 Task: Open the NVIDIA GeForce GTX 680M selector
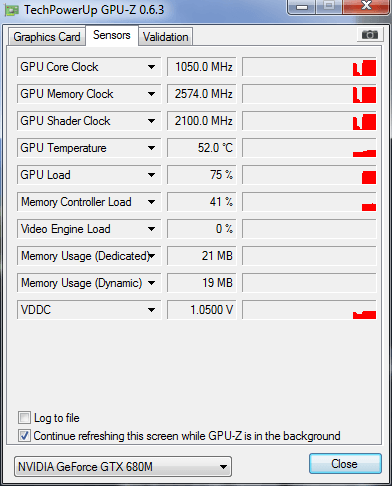click(x=123, y=467)
